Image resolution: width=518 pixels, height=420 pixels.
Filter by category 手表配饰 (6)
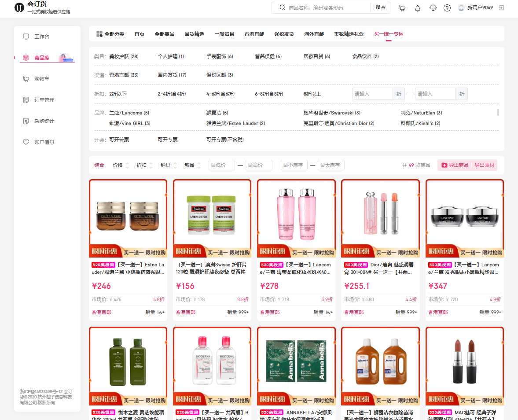click(x=220, y=56)
